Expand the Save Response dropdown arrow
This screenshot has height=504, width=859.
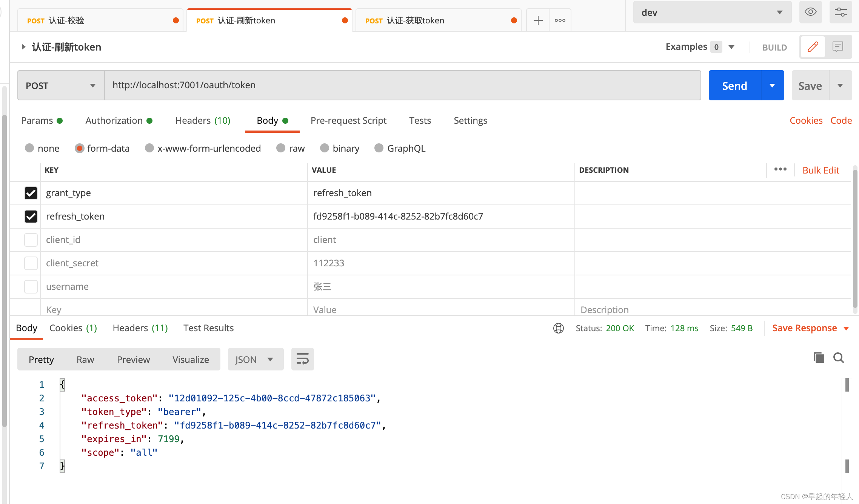coord(847,328)
